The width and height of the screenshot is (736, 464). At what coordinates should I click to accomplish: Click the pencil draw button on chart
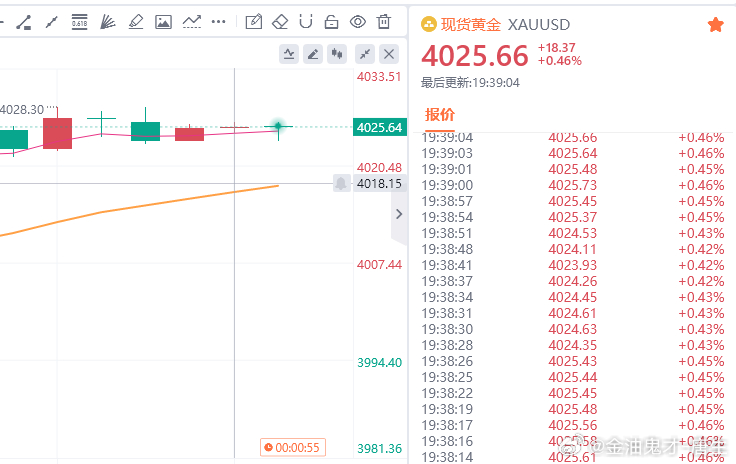(313, 54)
